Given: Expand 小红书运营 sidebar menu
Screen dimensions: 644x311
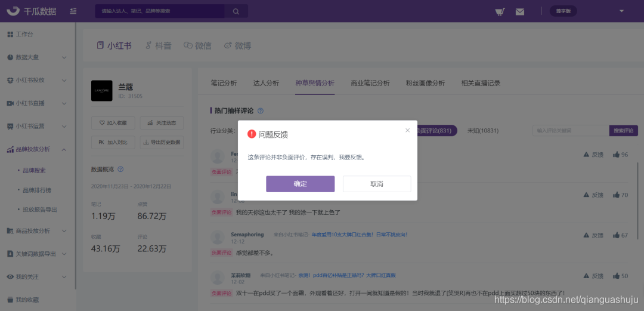Looking at the screenshot, I should 38,127.
